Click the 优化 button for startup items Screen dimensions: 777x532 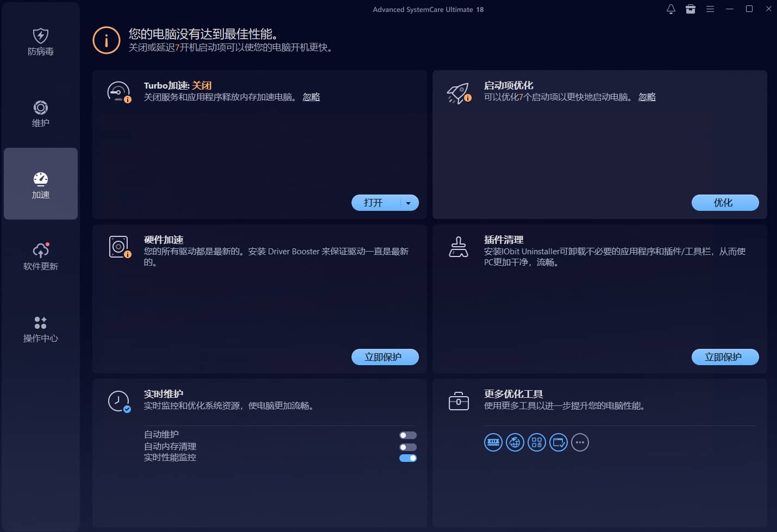(725, 203)
